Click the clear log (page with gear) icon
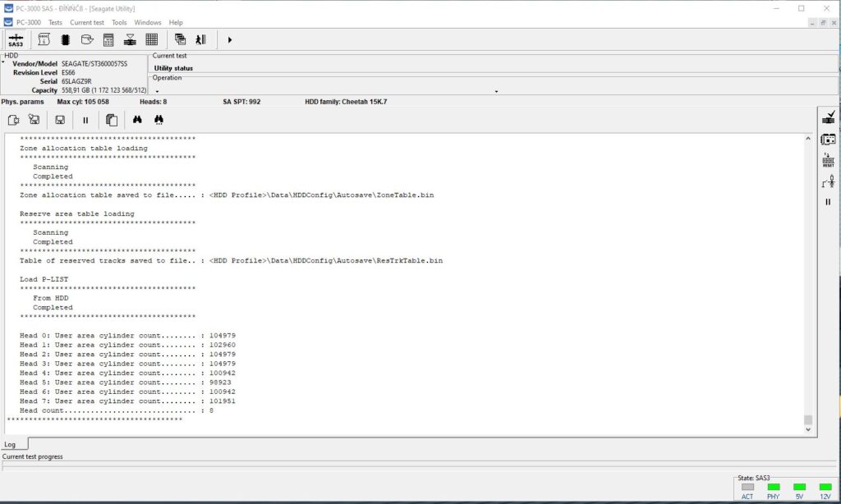 [x=13, y=120]
